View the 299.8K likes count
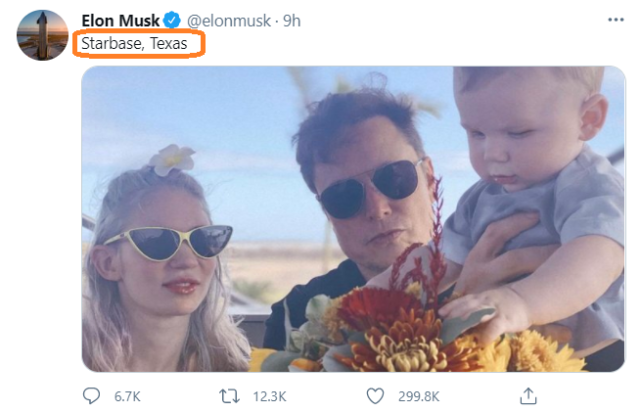This screenshot has width=641, height=412. pos(419,396)
